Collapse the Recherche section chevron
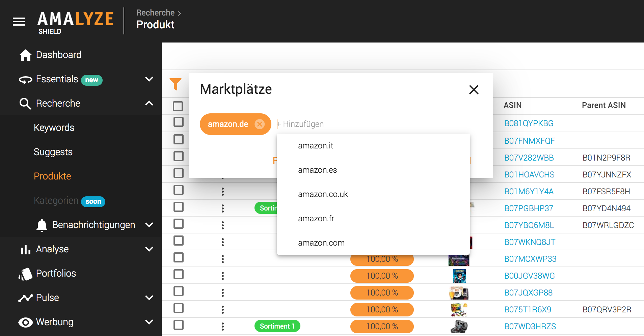Screen dimensions: 644x336 click(x=149, y=104)
